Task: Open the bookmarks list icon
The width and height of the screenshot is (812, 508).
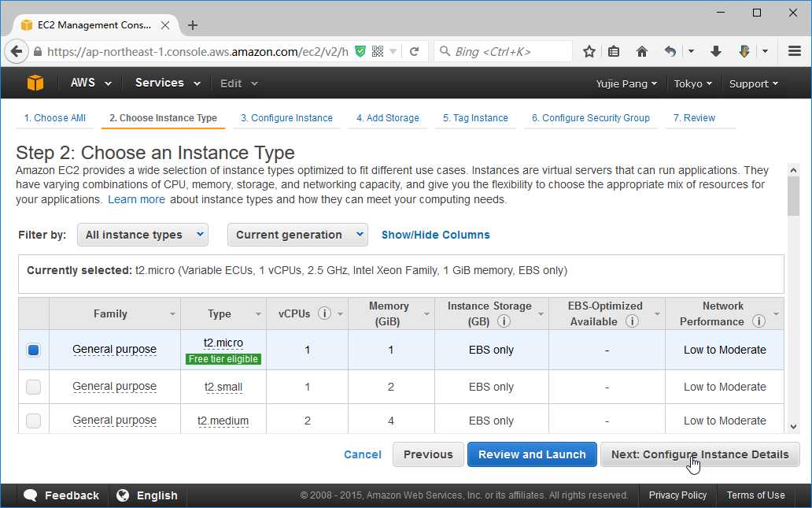Action: point(614,51)
